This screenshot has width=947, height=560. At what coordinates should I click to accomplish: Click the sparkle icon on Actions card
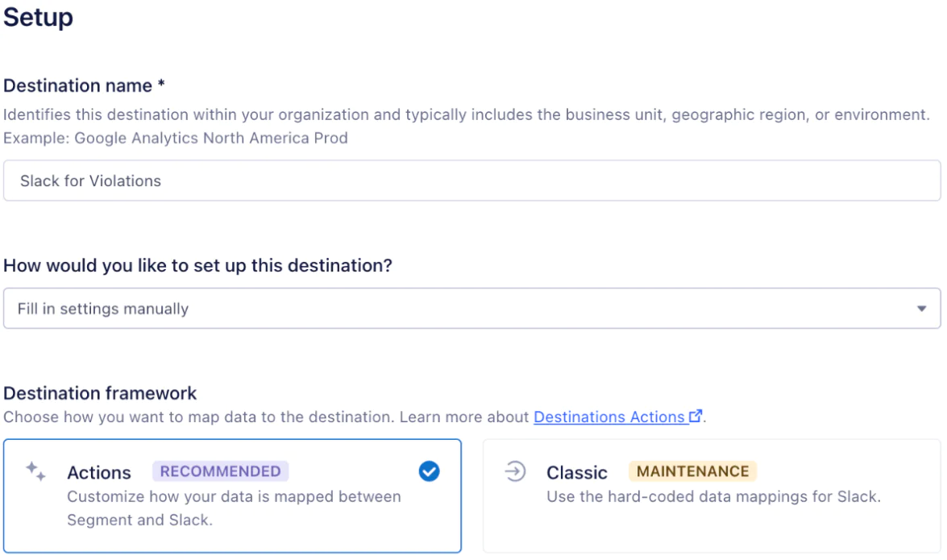pos(35,472)
